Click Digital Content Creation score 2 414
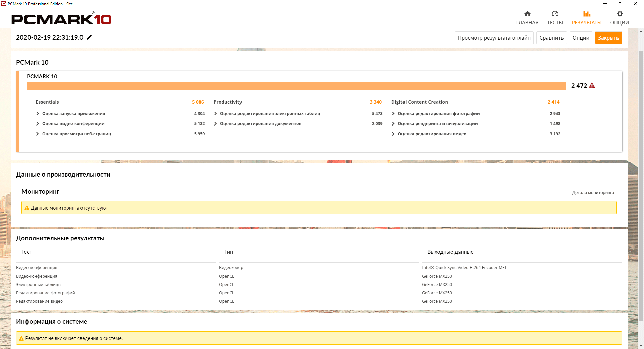 (x=553, y=102)
